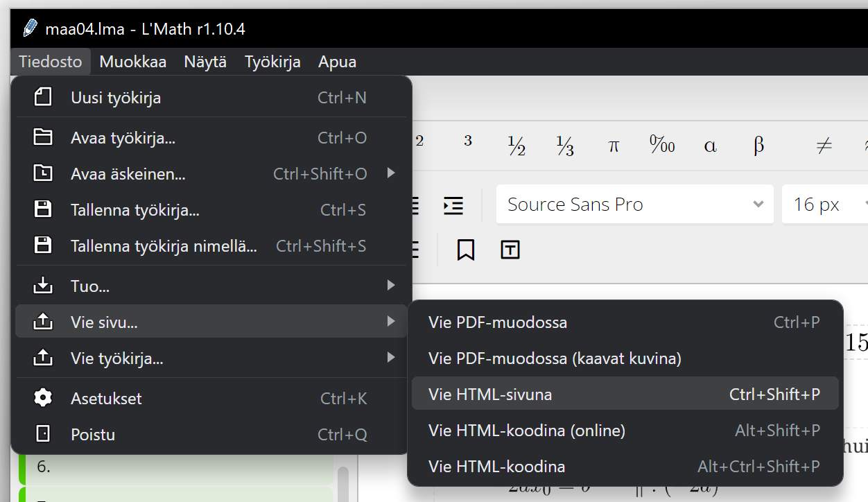868x502 pixels.
Task: Insert the per mille symbol
Action: [x=662, y=146]
